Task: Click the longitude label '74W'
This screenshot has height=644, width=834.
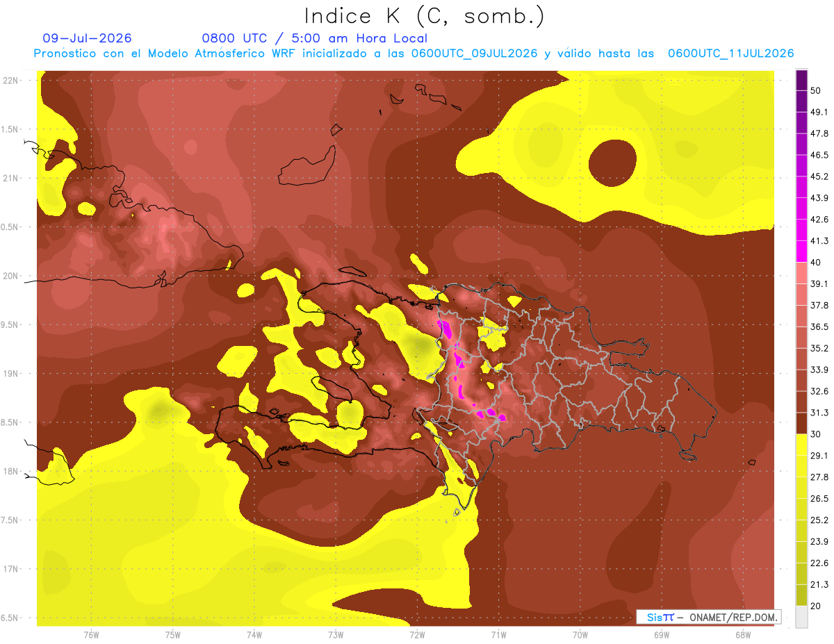Action: coord(254,635)
